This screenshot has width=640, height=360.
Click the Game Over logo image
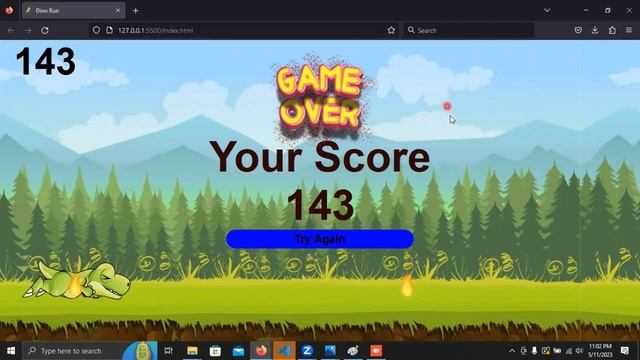pyautogui.click(x=320, y=97)
